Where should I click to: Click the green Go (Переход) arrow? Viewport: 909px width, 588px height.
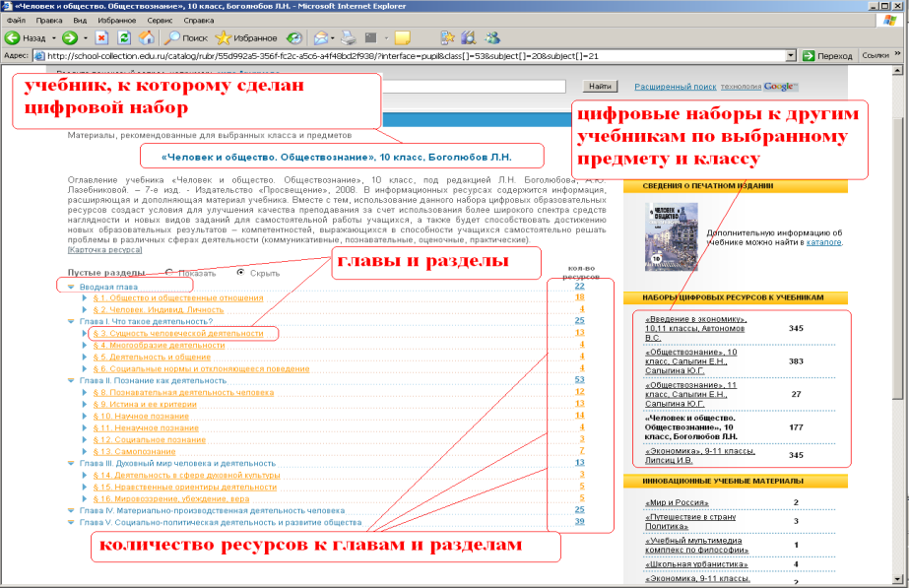coord(809,56)
